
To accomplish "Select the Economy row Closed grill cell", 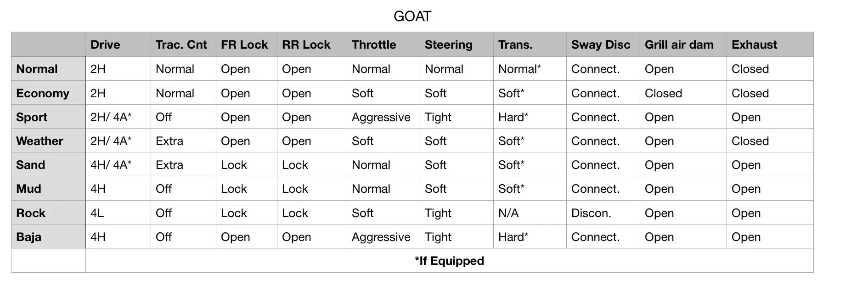I will [x=683, y=93].
